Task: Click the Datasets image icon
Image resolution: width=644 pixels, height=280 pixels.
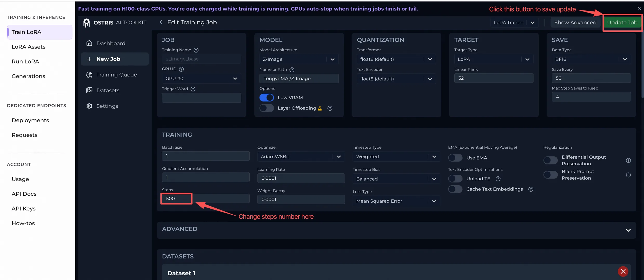Action: (89, 90)
